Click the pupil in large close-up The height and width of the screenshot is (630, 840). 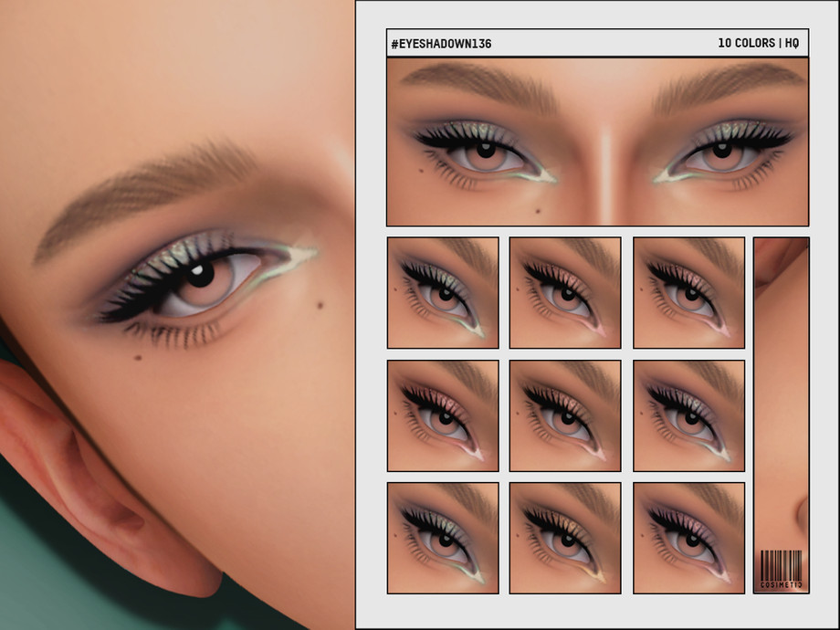tap(200, 273)
